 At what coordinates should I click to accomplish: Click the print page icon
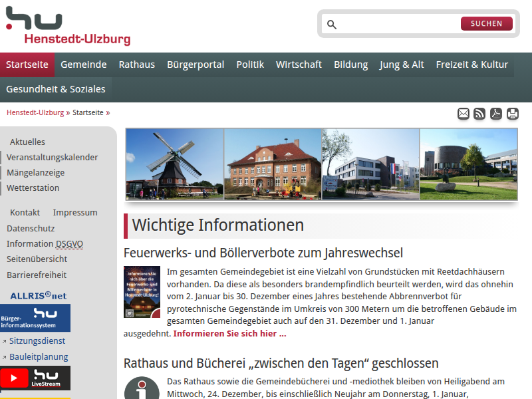512,114
